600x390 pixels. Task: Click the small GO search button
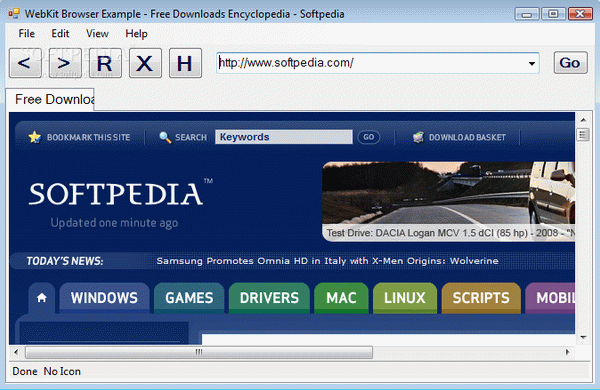(x=368, y=137)
